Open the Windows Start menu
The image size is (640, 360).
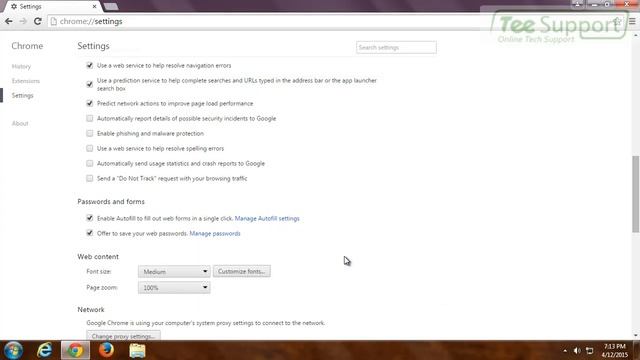click(x=13, y=350)
